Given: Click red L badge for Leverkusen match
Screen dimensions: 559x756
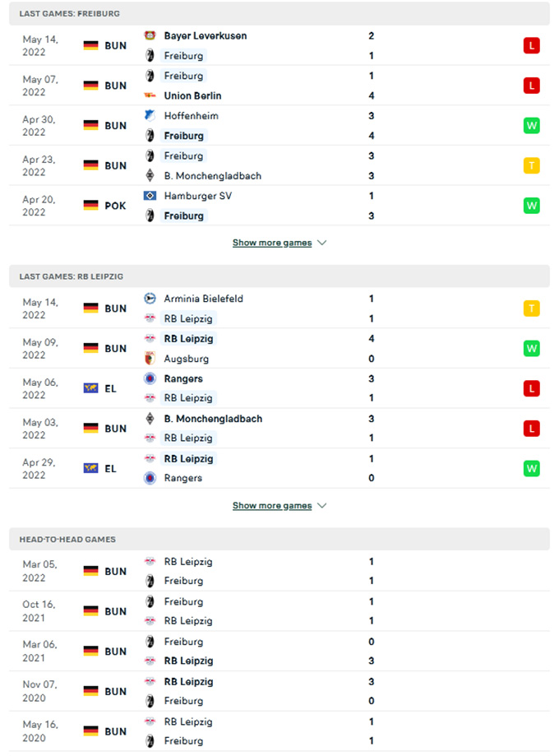Looking at the screenshot, I should pos(532,46).
